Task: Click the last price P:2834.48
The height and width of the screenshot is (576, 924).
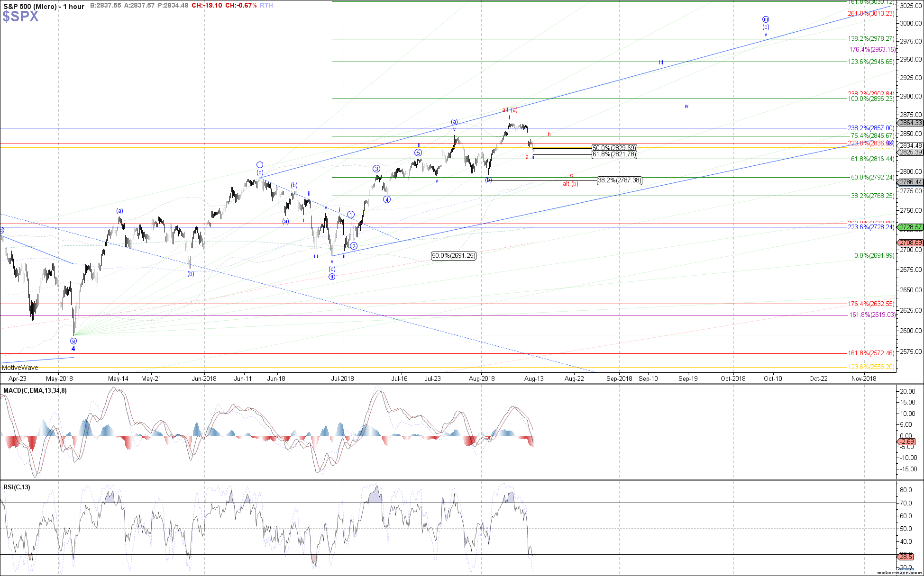Action: tap(173, 6)
